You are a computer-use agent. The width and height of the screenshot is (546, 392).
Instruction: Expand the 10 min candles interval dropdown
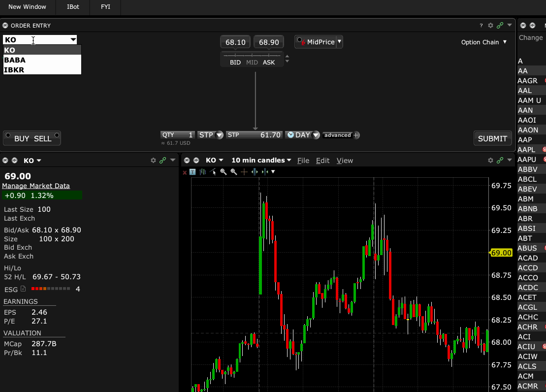261,161
